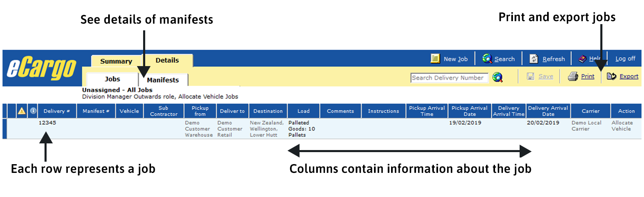Click the greyed Save link
Screen dimensions: 644x197
pos(546,76)
